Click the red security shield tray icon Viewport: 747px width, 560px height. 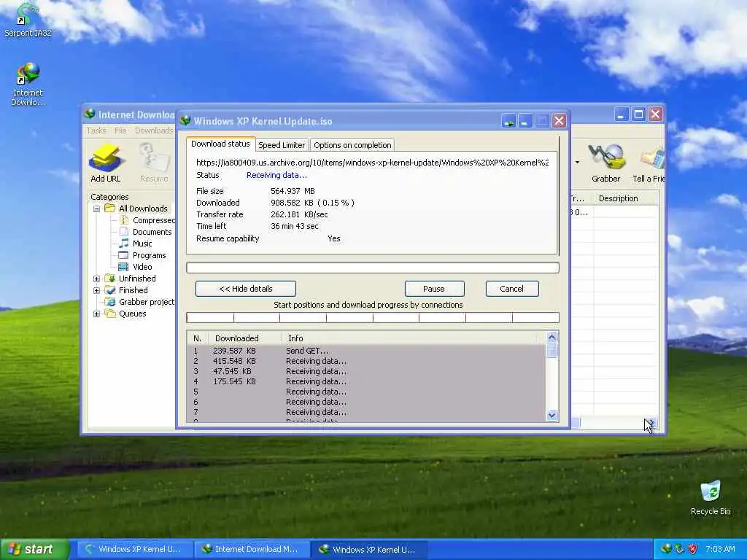click(x=693, y=549)
